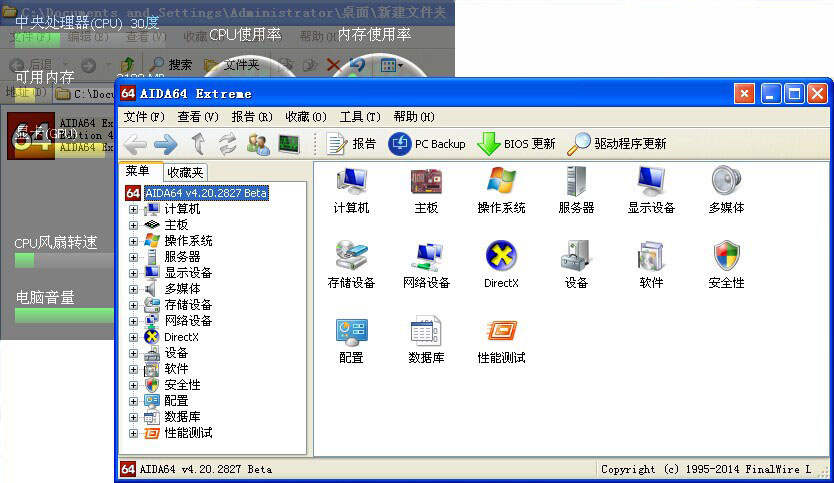Click the orange X button in AIDA64 titlebar
The image size is (834, 483).
[x=744, y=94]
